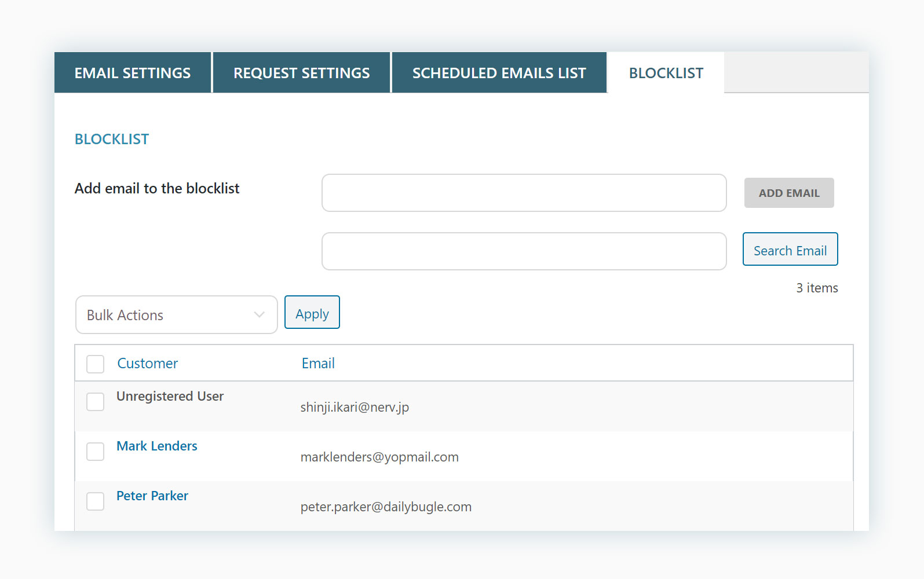The width and height of the screenshot is (924, 579).
Task: Apply the selected bulk action
Action: [312, 313]
